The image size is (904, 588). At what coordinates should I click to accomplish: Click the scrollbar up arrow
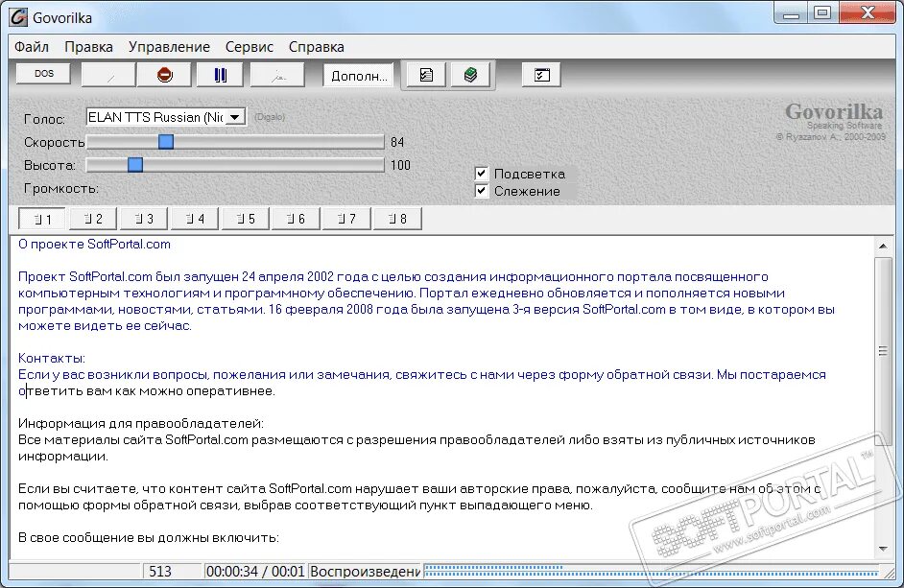point(883,247)
